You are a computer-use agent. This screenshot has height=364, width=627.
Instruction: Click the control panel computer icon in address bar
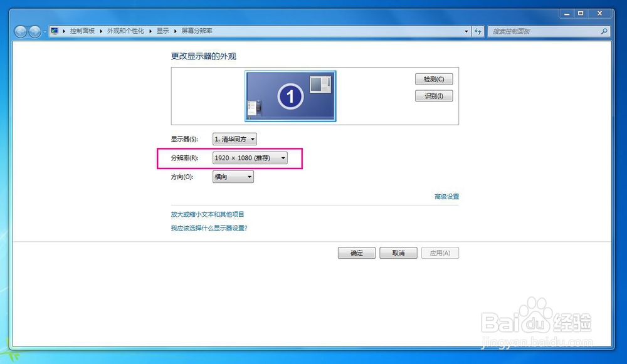[55, 31]
